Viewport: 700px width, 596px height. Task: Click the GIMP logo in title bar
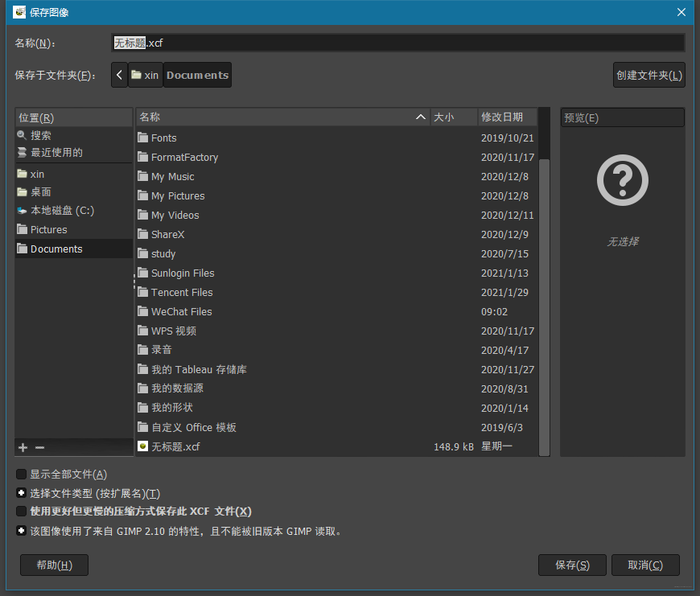(19, 12)
